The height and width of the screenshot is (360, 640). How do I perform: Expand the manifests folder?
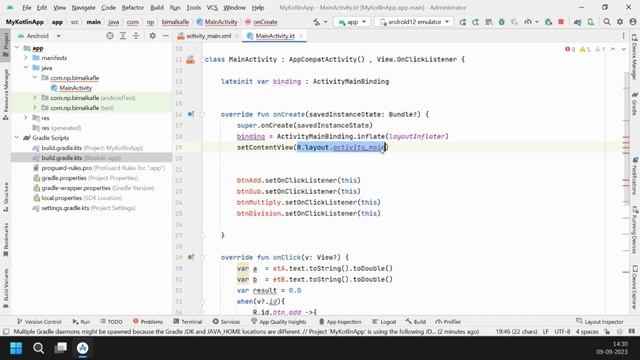pyautogui.click(x=26, y=58)
